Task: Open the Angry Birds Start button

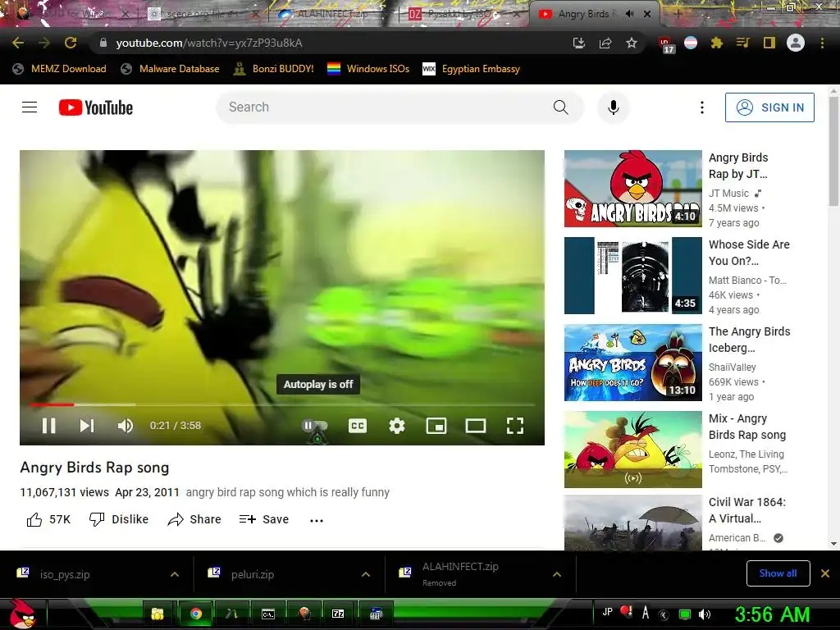Action: [x=22, y=614]
